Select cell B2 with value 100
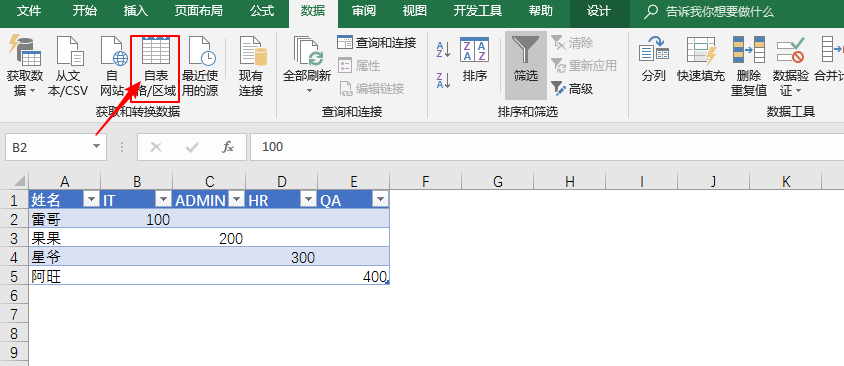Screen dimensions: 844x366 point(137,219)
